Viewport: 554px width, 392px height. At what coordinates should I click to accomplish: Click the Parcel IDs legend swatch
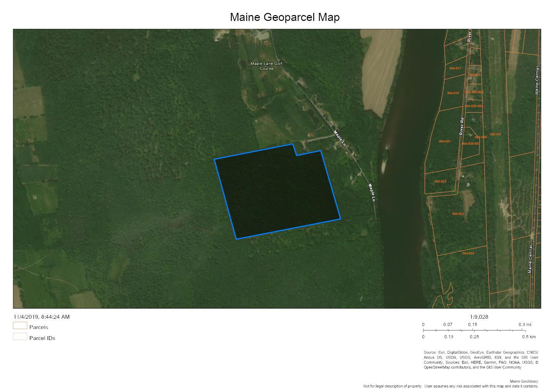click(x=20, y=336)
